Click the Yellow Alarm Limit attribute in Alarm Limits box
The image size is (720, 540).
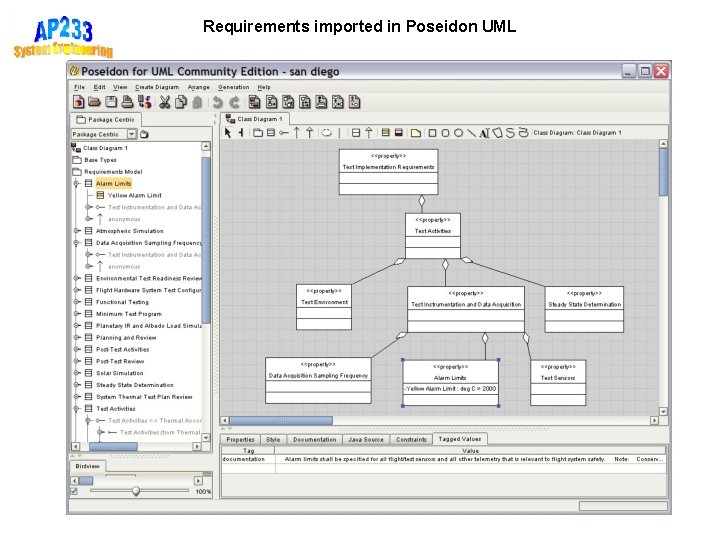pyautogui.click(x=450, y=389)
